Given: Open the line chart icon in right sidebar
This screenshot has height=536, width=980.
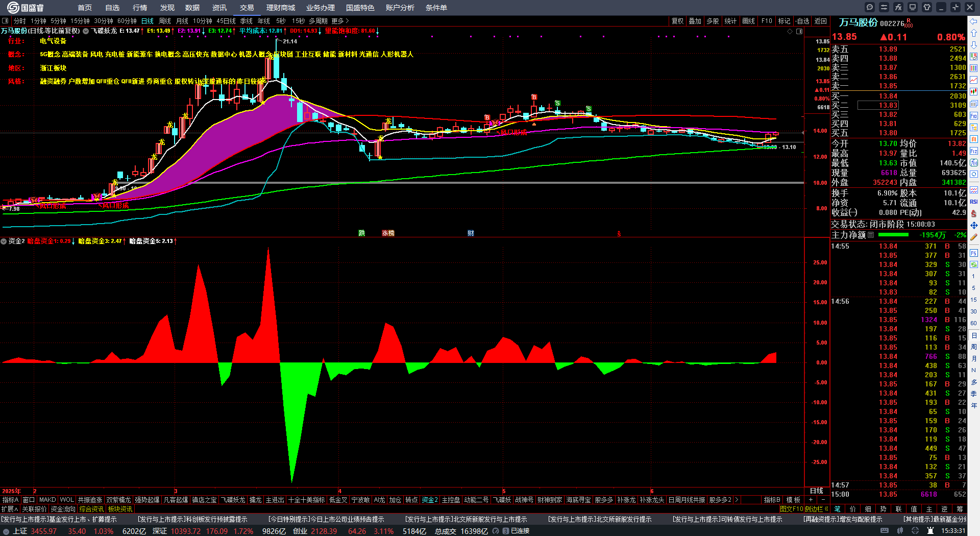Looking at the screenshot, I should [x=974, y=80].
